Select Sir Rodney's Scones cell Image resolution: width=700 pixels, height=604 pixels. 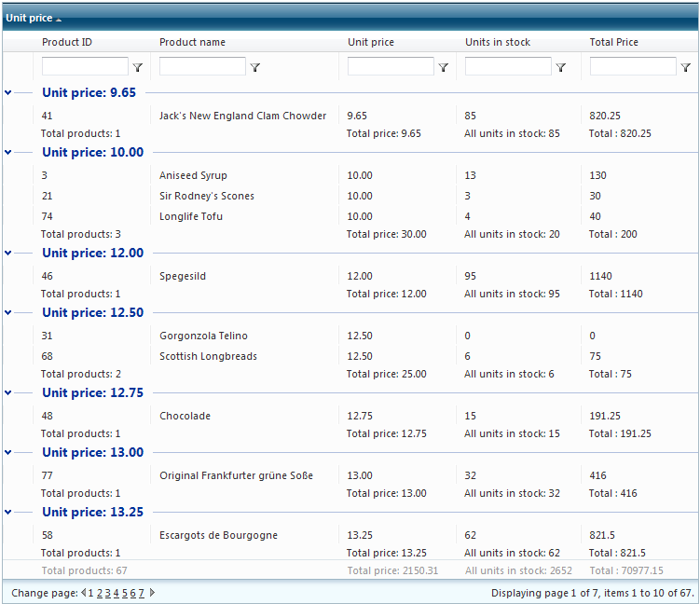(x=207, y=196)
